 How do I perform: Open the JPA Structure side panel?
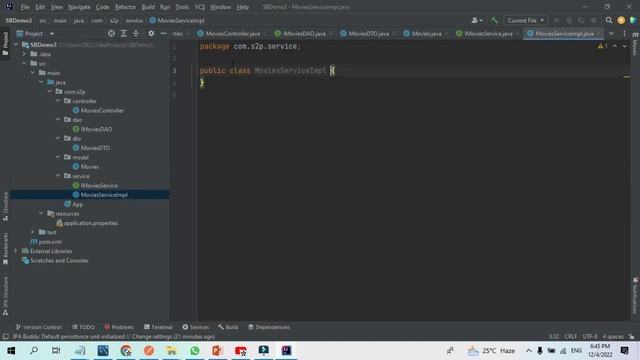[x=5, y=296]
